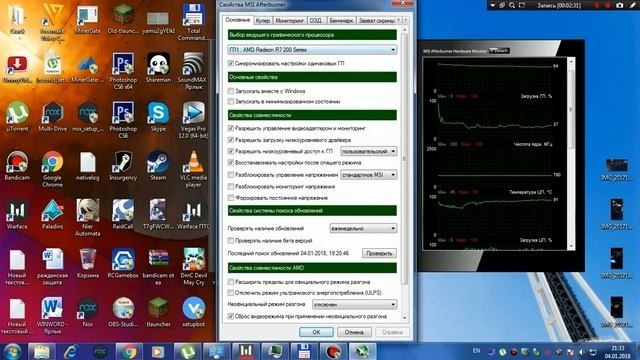Image resolution: width=640 pixels, height=360 pixels.
Task: Switch to µTorrent in the taskbar
Action: [187, 351]
